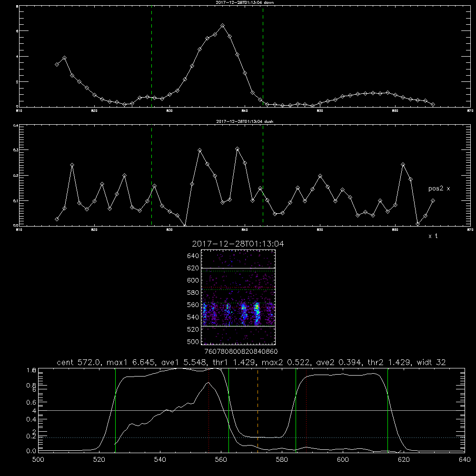Click the 'pos2 x' label
This screenshot has width=476, height=476.
[x=439, y=188]
